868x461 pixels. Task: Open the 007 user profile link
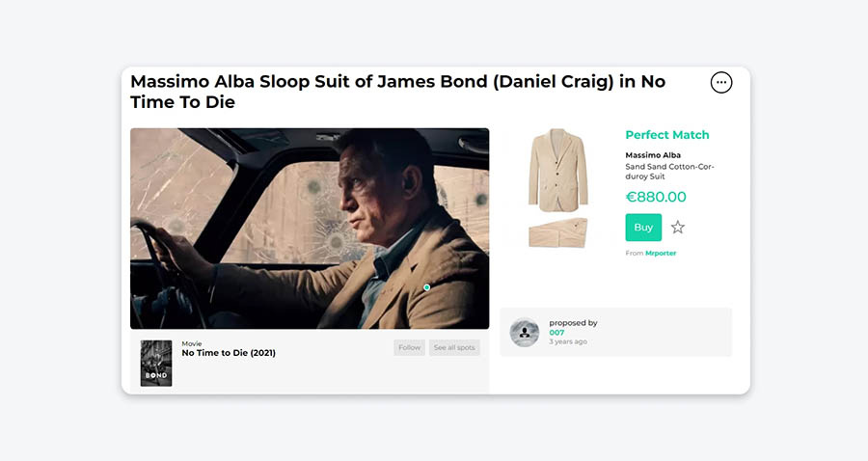point(556,333)
